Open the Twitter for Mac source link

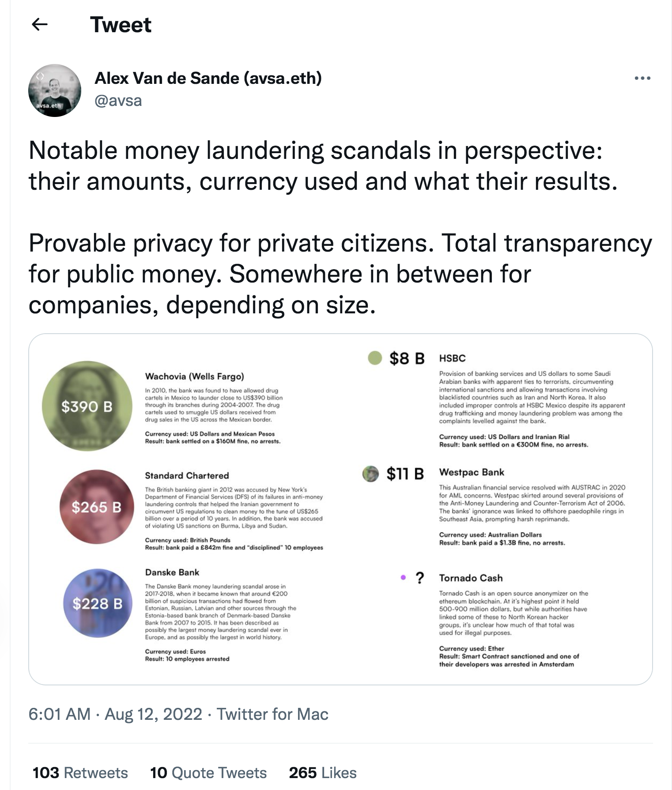click(x=272, y=714)
